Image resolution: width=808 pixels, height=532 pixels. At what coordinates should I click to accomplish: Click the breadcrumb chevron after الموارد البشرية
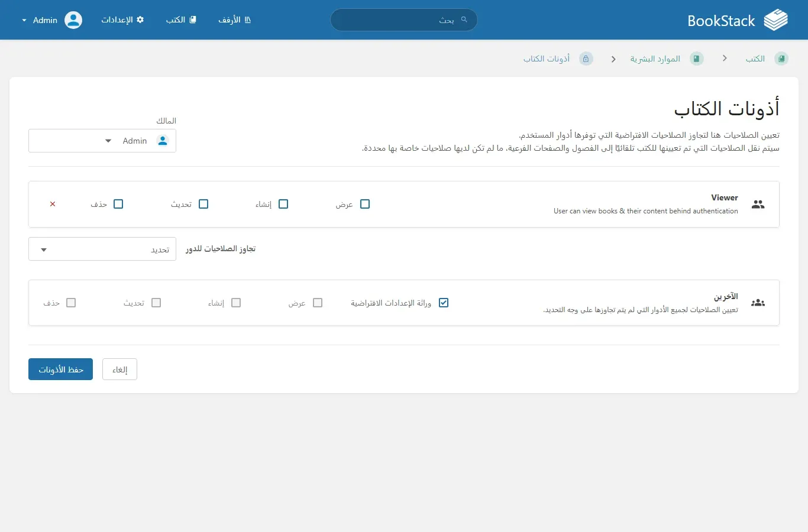click(613, 59)
